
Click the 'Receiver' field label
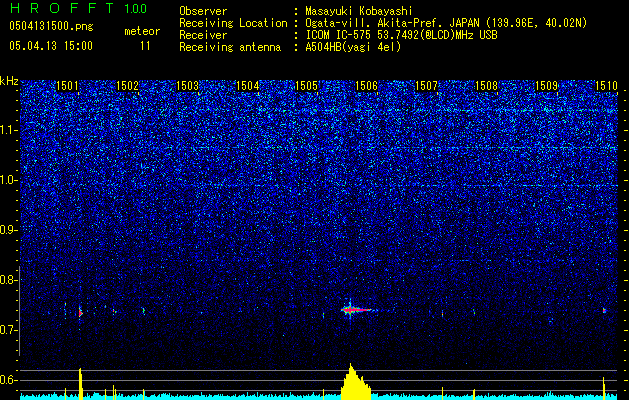[203, 35]
